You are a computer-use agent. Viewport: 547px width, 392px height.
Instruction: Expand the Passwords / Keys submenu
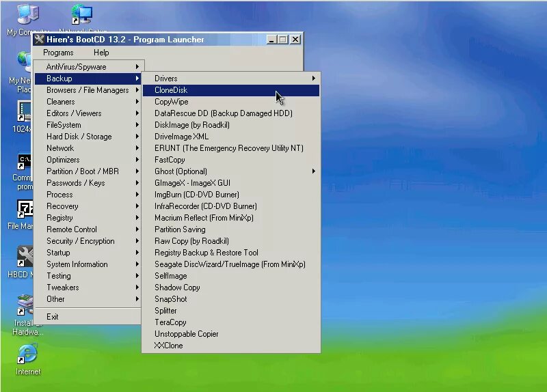(x=89, y=183)
